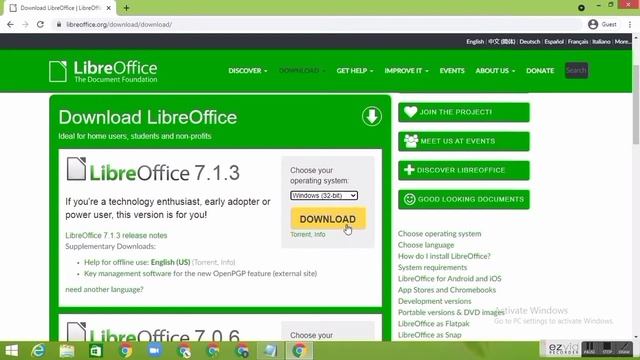Expand the Improve It menu

(x=407, y=71)
